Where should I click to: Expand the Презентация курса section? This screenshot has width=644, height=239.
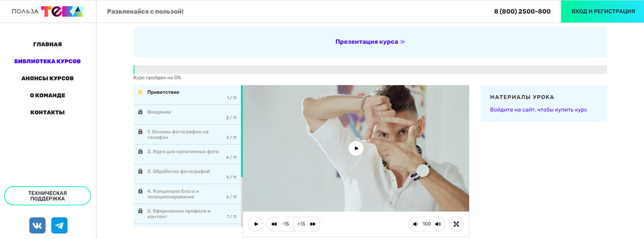(370, 42)
